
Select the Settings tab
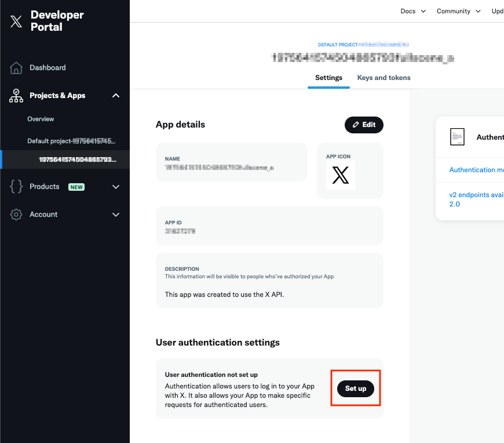click(328, 78)
